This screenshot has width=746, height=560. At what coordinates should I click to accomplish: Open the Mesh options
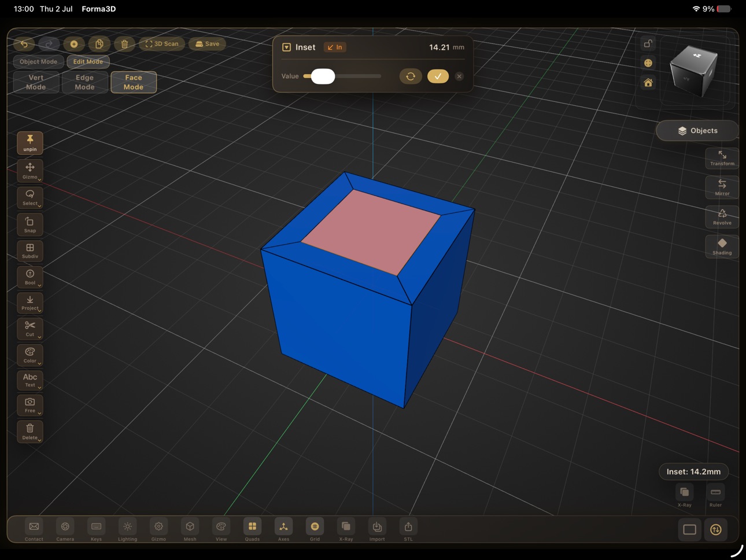(190, 530)
